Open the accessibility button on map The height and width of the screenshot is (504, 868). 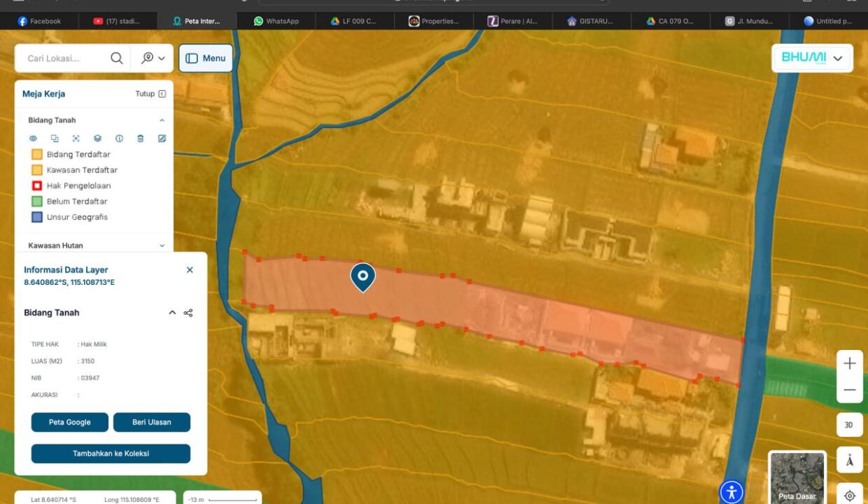click(731, 491)
